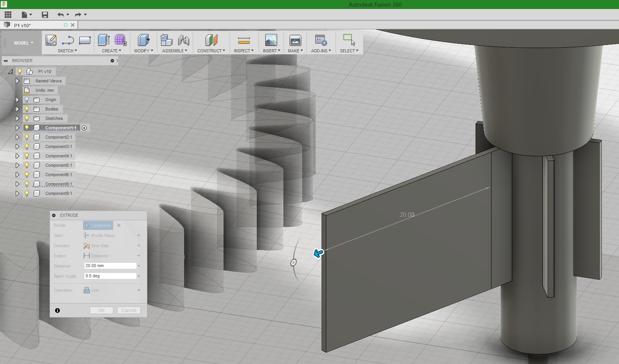Select the Press Pull modify tool

(x=144, y=40)
